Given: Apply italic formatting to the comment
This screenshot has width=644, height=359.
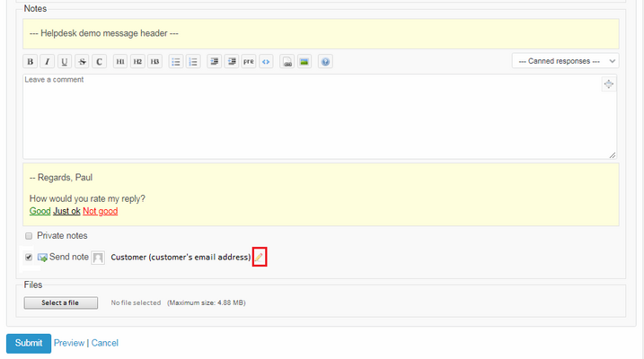Looking at the screenshot, I should (x=47, y=62).
